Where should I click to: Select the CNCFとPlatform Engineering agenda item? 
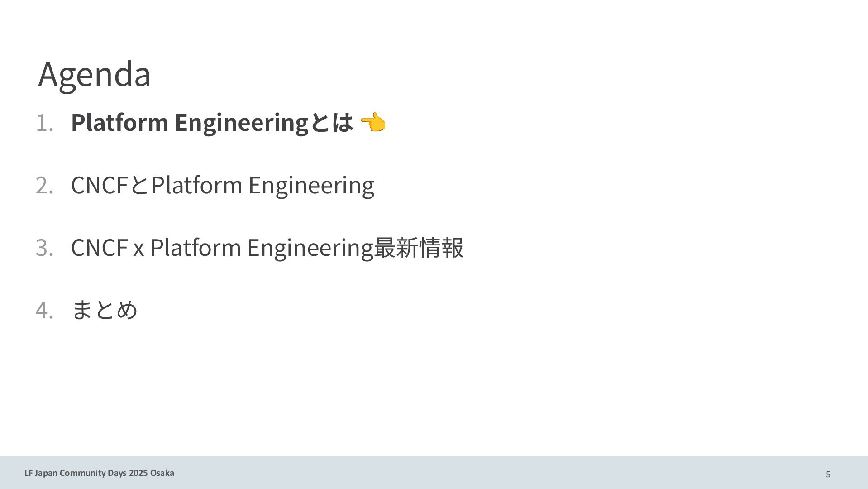(222, 185)
